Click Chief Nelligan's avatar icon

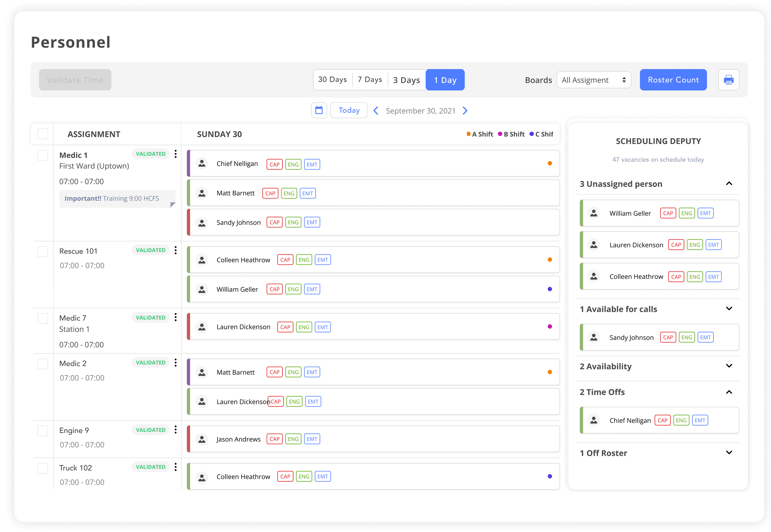[202, 163]
